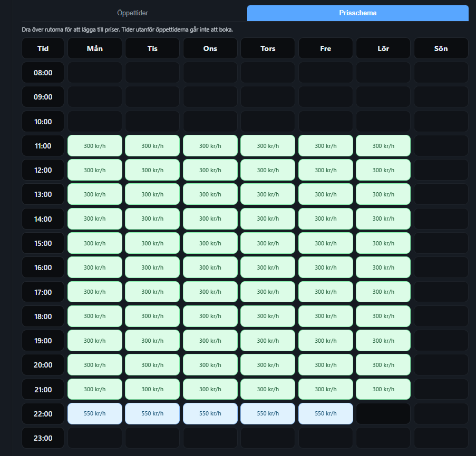The width and height of the screenshot is (476, 456).
Task: Click Thursday 20:00 price cell
Action: click(x=268, y=365)
